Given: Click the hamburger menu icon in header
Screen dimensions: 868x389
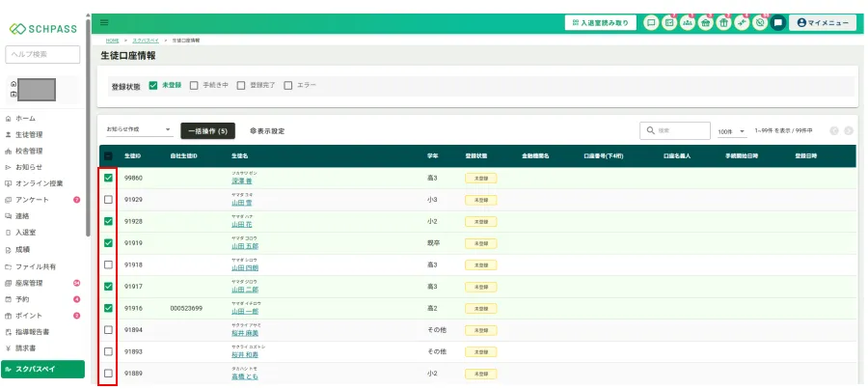Looking at the screenshot, I should [104, 22].
